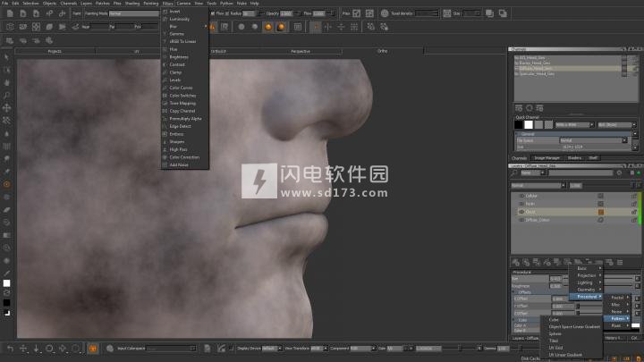
Task: Click the first add layer icon under the layer list
Action: click(516, 262)
